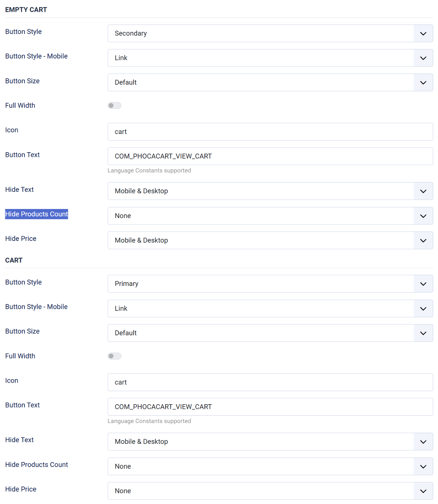This screenshot has height=504, width=438.
Task: Open Empty Cart Button Style dropdown
Action: pyautogui.click(x=270, y=33)
